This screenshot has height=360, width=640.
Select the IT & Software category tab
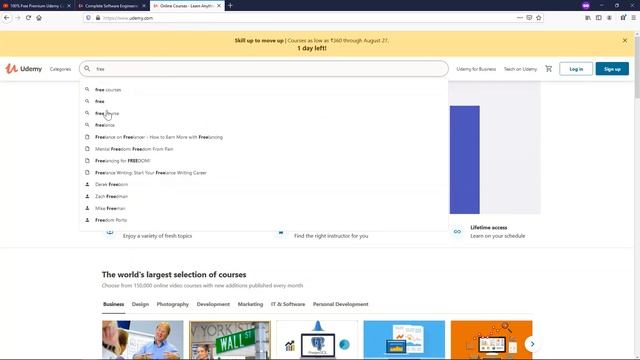[288, 304]
